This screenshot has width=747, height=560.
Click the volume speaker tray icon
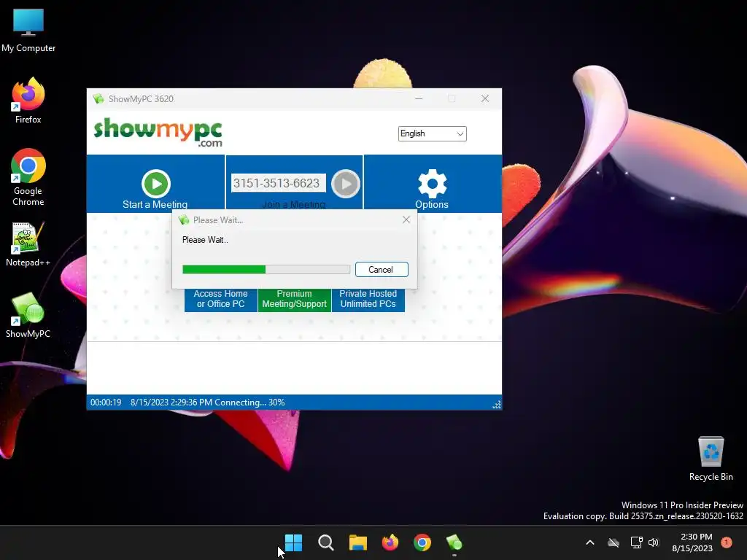point(654,542)
